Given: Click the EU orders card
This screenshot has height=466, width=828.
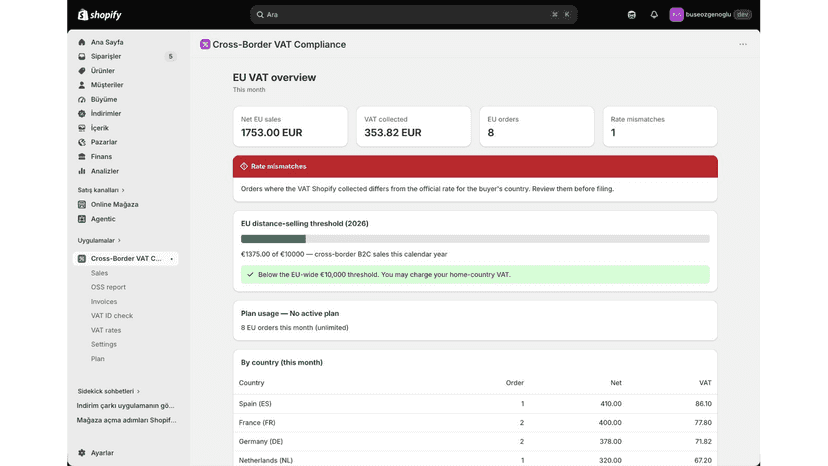Looking at the screenshot, I should pos(537,127).
